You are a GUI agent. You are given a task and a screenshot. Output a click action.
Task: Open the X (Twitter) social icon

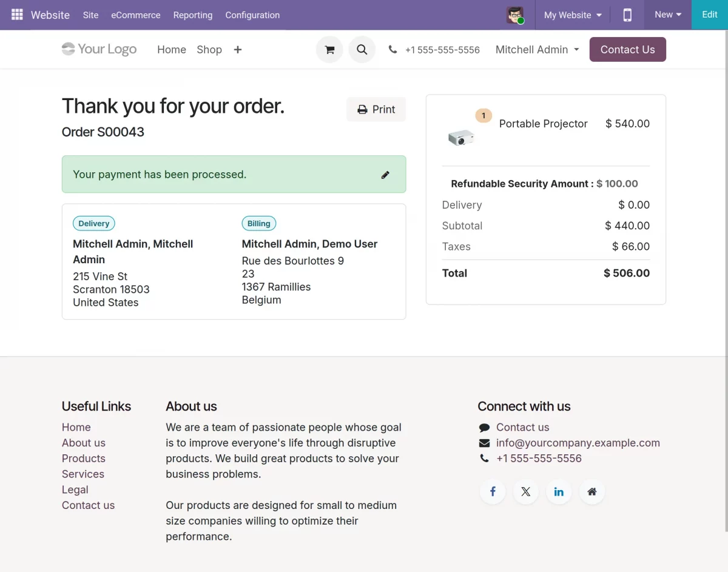[x=526, y=491]
